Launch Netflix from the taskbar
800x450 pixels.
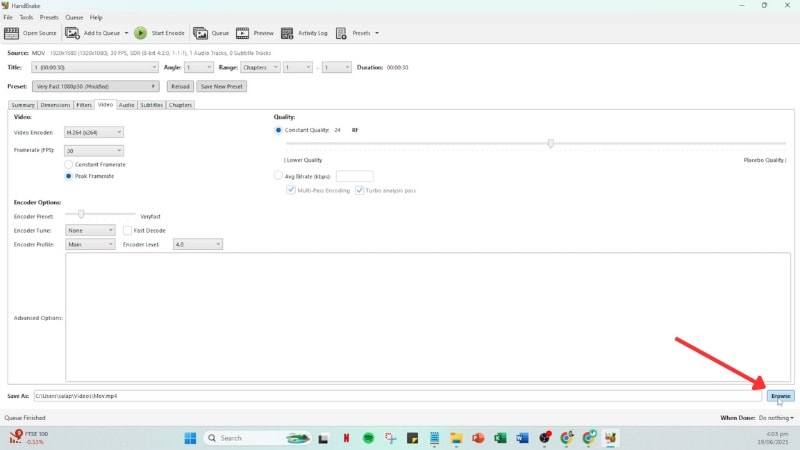346,438
